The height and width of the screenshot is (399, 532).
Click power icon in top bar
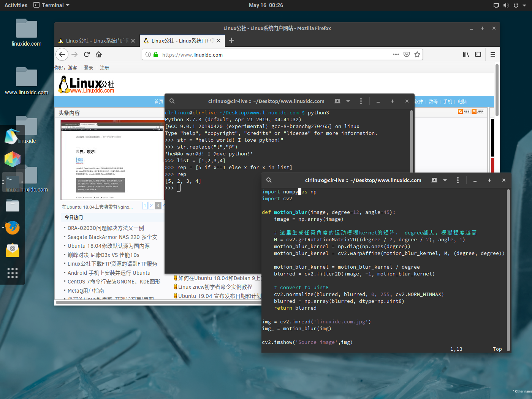[516, 5]
